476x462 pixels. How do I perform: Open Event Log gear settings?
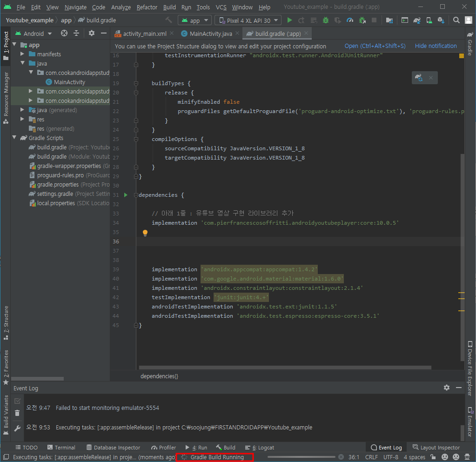tap(447, 388)
